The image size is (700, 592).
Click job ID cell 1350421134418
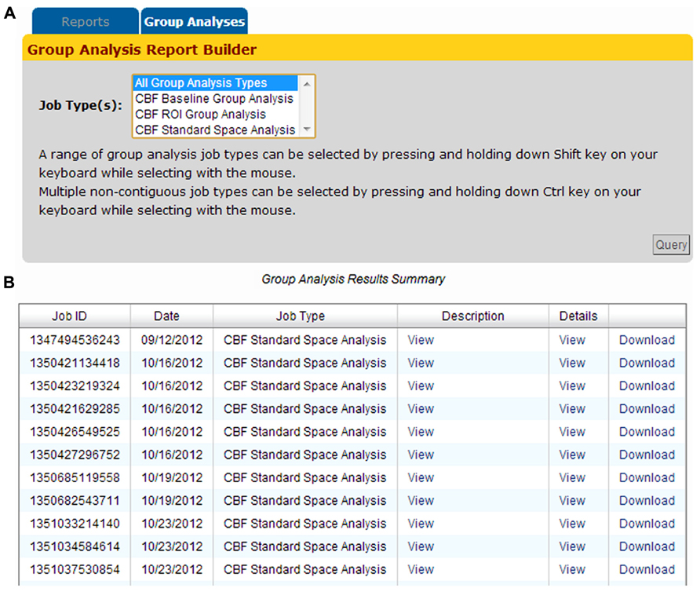75,363
